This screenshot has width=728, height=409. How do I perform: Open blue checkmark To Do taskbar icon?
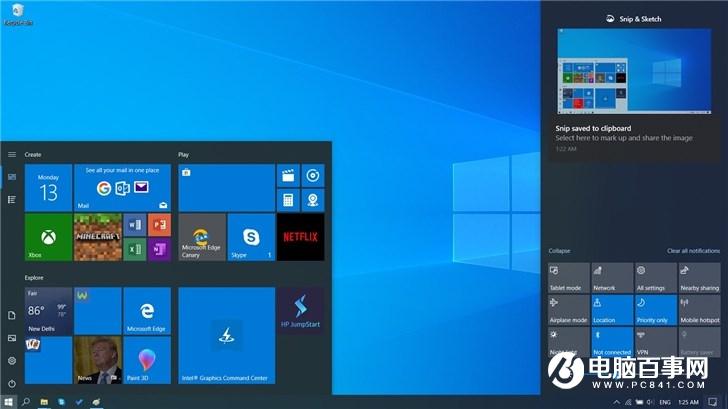point(79,402)
